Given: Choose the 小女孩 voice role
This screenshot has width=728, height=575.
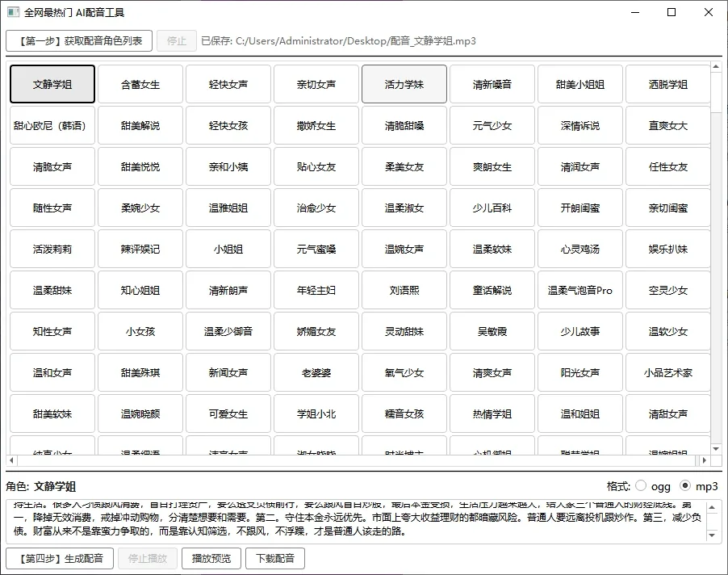Looking at the screenshot, I should [x=140, y=331].
